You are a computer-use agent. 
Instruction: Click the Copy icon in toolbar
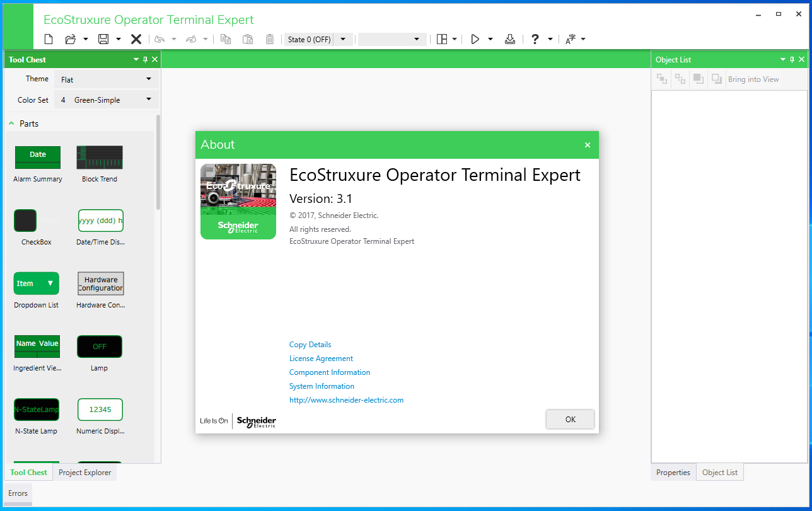click(x=226, y=39)
